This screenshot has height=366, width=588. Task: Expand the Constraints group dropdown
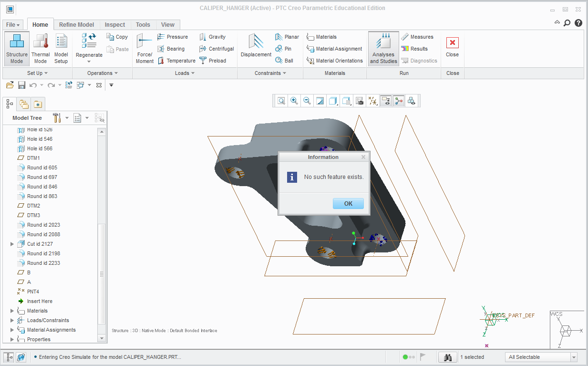pyautogui.click(x=270, y=73)
